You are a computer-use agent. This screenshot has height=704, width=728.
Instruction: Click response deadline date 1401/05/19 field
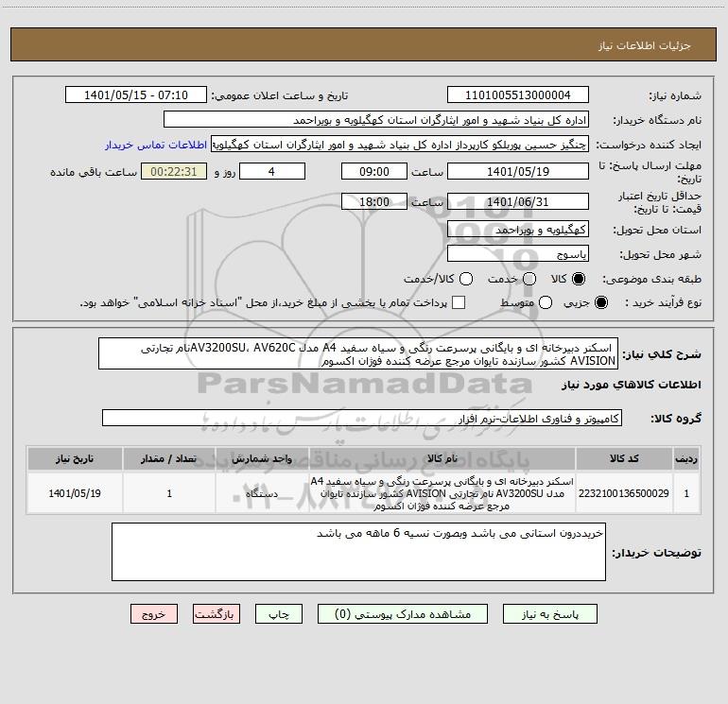[x=518, y=171]
